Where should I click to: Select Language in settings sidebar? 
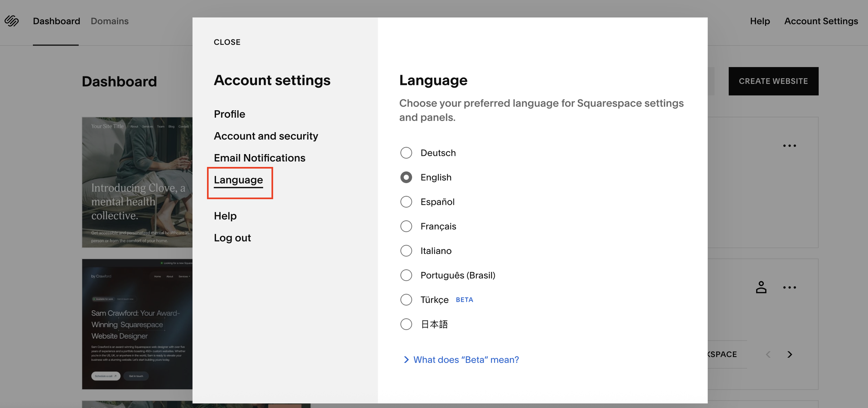pos(239,180)
